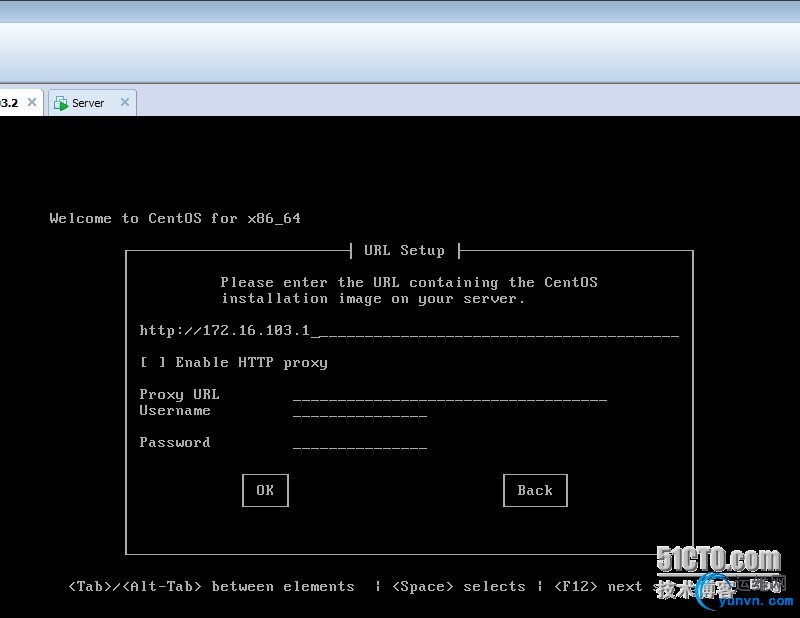Click the Username label
800x618 pixels.
[174, 411]
